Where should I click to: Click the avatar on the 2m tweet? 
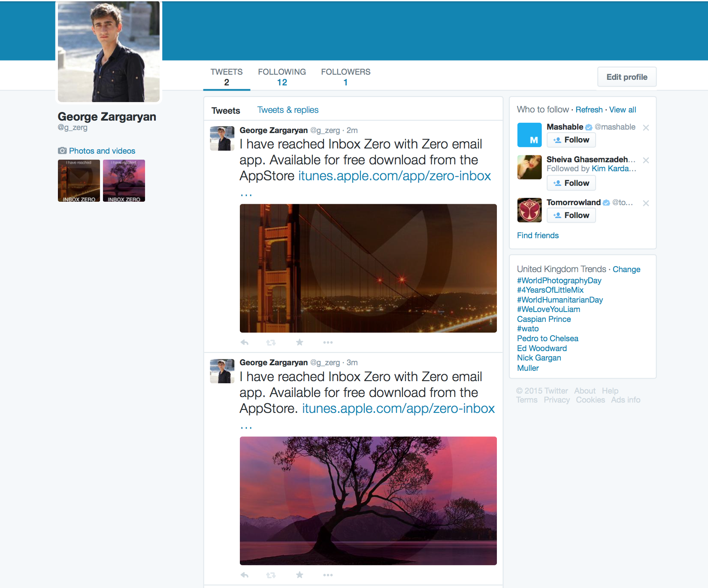[x=222, y=138]
